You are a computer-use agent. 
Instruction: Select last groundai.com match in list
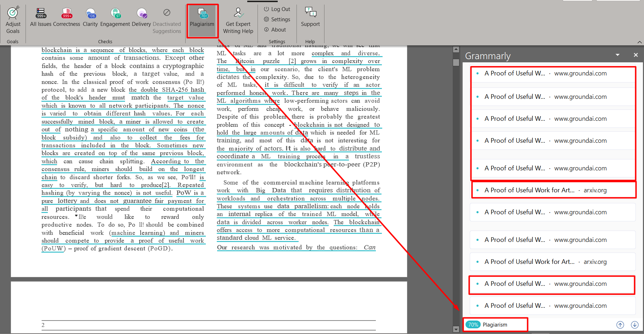pyautogui.click(x=553, y=306)
